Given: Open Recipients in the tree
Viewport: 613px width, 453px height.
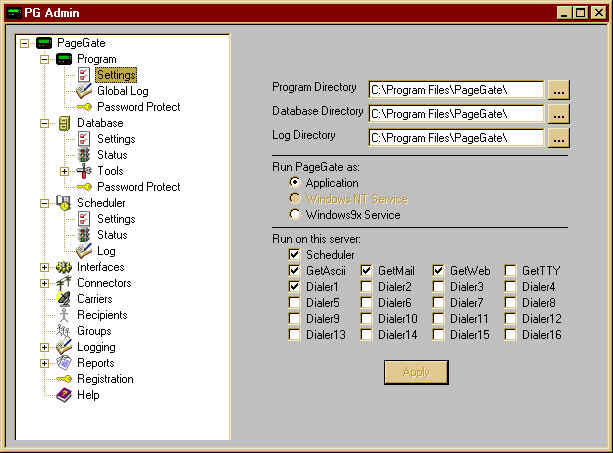Looking at the screenshot, I should 101,315.
